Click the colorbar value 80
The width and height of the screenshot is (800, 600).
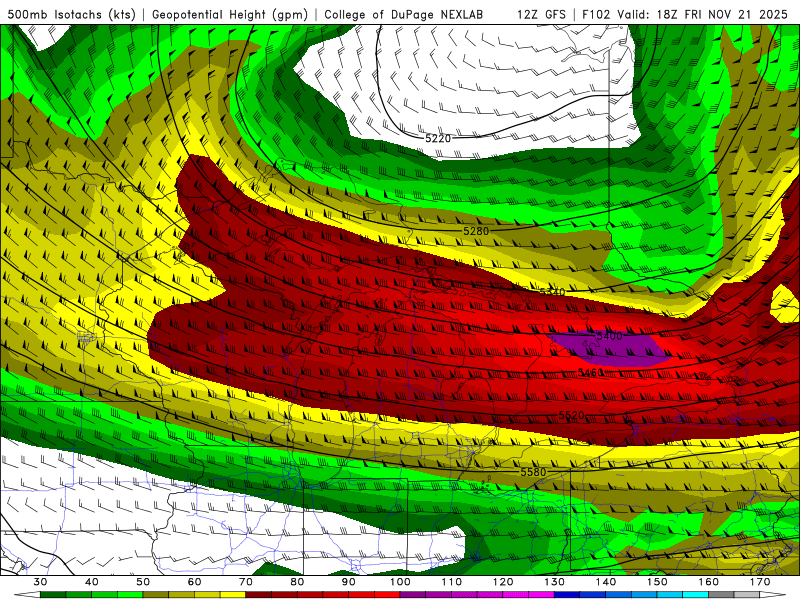[297, 582]
